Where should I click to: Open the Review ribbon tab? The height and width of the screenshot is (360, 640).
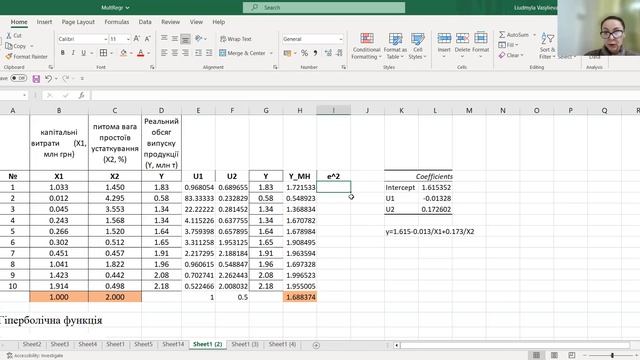click(170, 22)
